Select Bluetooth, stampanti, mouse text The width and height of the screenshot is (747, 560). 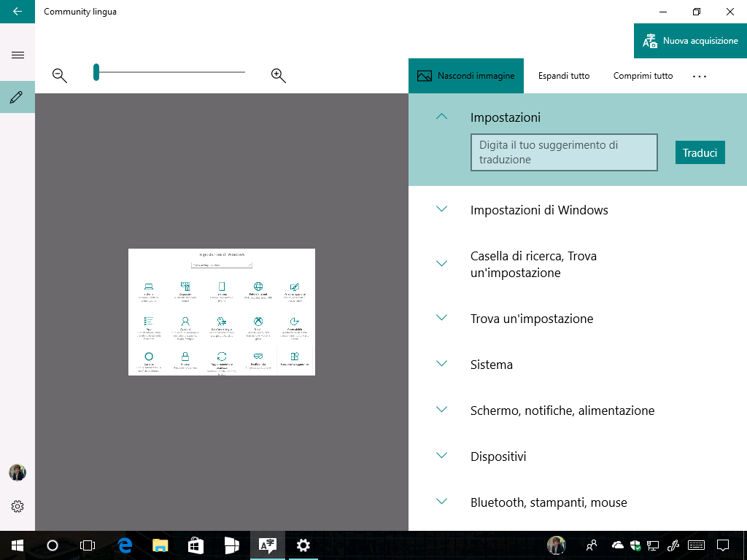click(x=549, y=502)
